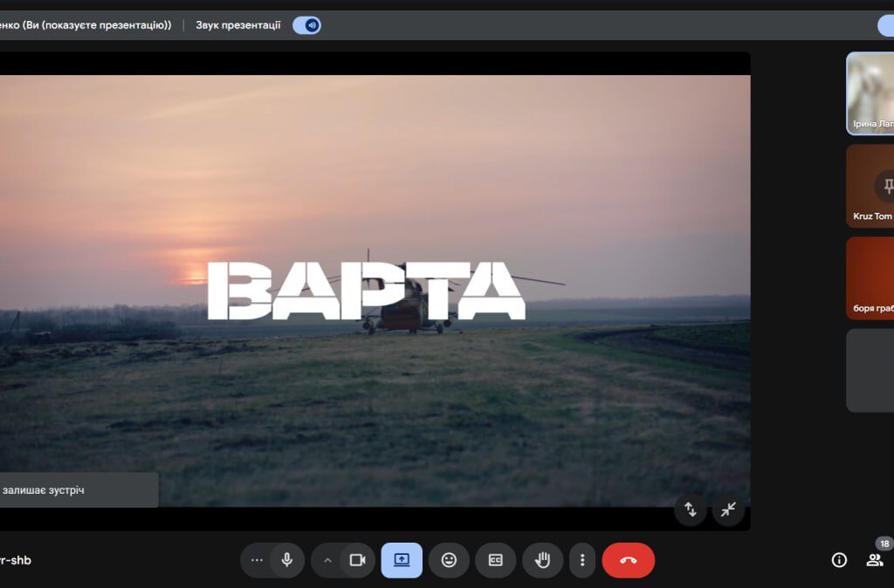
Task: Stop presenting the screen
Action: coord(402,560)
